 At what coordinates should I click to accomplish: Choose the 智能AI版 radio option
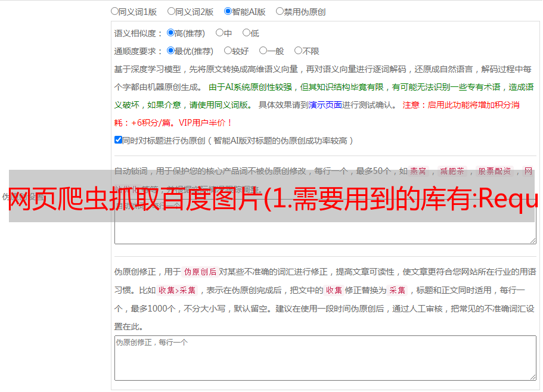pos(228,11)
